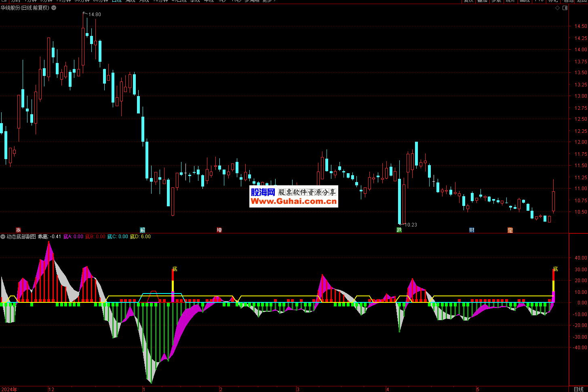Click the 2024年 label on the time axis

[x=9, y=390]
